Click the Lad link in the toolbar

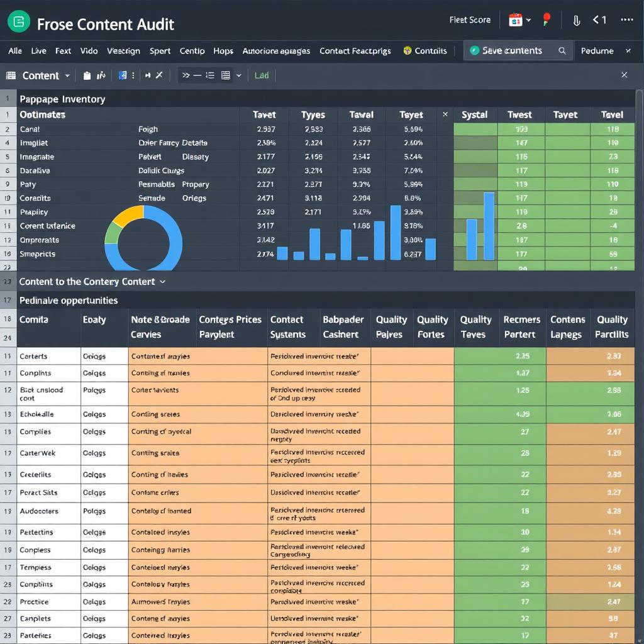pos(262,75)
